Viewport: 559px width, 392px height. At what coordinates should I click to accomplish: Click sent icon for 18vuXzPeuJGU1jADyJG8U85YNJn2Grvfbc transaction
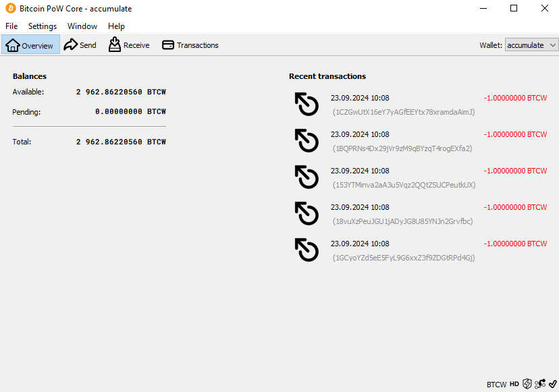[x=307, y=213]
